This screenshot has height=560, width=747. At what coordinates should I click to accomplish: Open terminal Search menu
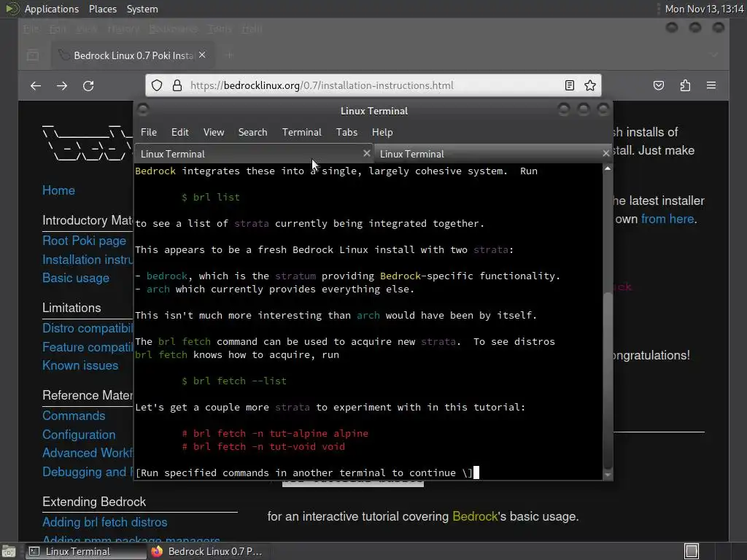(252, 133)
